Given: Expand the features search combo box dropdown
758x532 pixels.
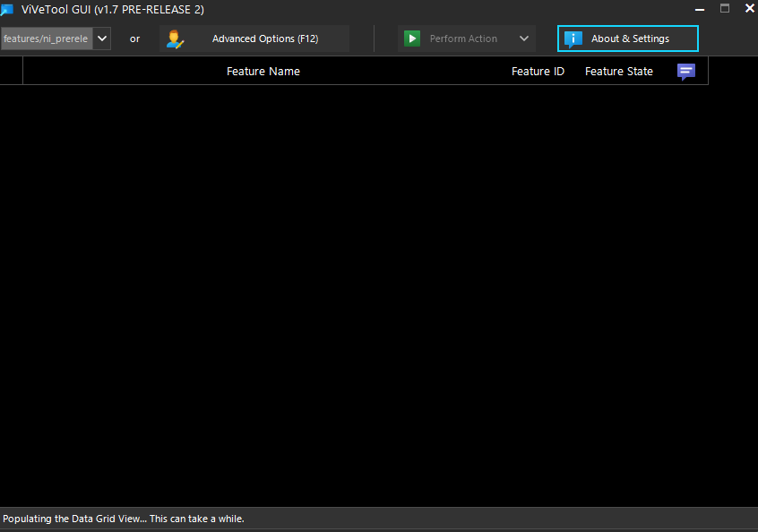Looking at the screenshot, I should pos(101,38).
